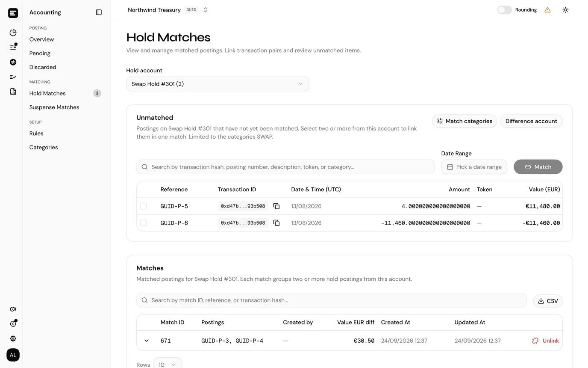
Task: Click the warning triangle icon in the top bar
Action: click(547, 10)
